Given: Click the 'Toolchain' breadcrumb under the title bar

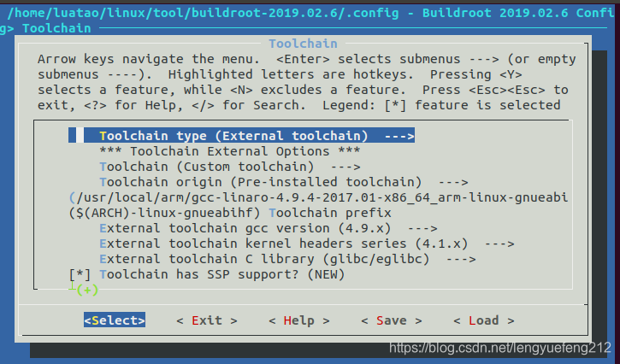Looking at the screenshot, I should click(56, 28).
